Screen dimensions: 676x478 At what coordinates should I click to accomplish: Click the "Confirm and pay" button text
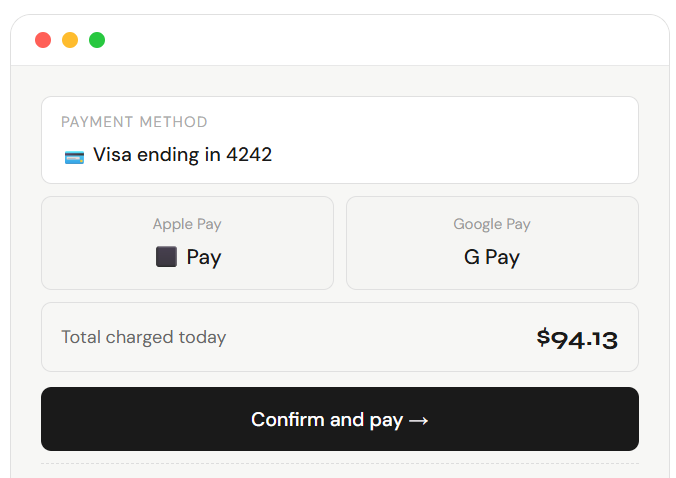[x=326, y=420]
